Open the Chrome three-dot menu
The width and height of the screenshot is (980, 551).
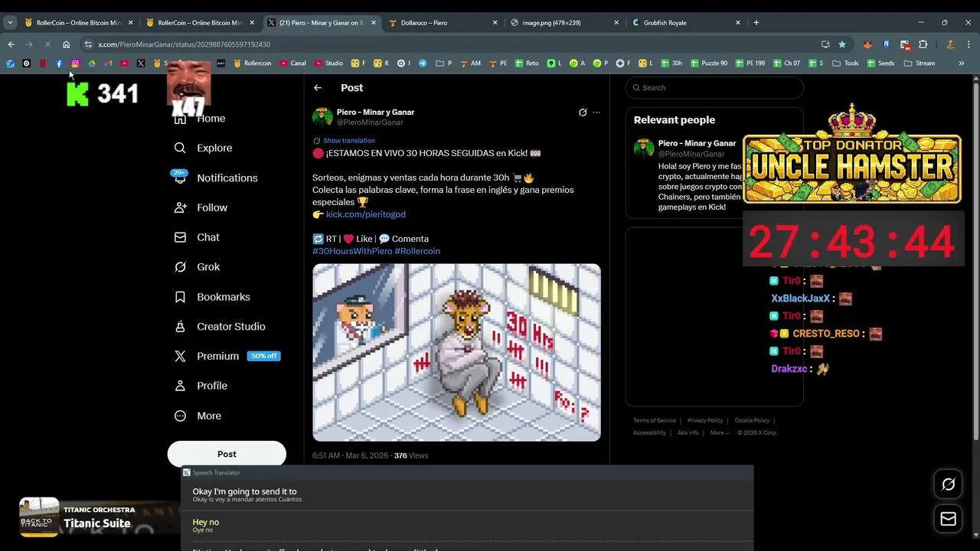[x=969, y=44]
